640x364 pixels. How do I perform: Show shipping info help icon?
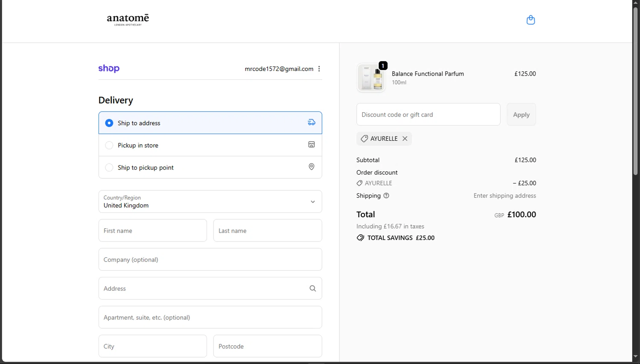pos(386,195)
